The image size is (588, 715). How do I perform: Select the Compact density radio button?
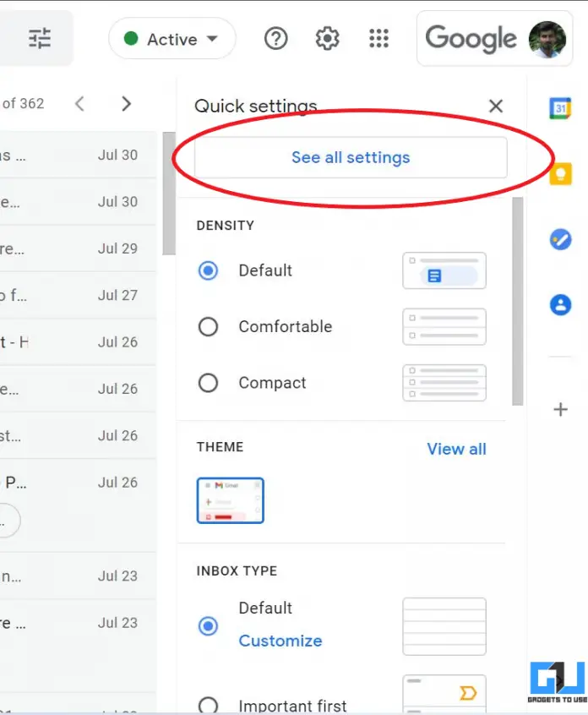click(x=208, y=383)
